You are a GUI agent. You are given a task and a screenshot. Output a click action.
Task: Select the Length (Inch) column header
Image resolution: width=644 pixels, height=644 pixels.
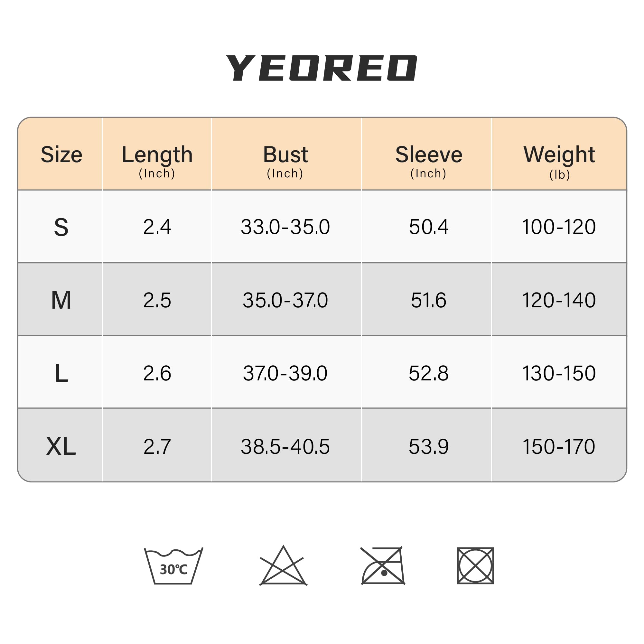[x=157, y=161]
